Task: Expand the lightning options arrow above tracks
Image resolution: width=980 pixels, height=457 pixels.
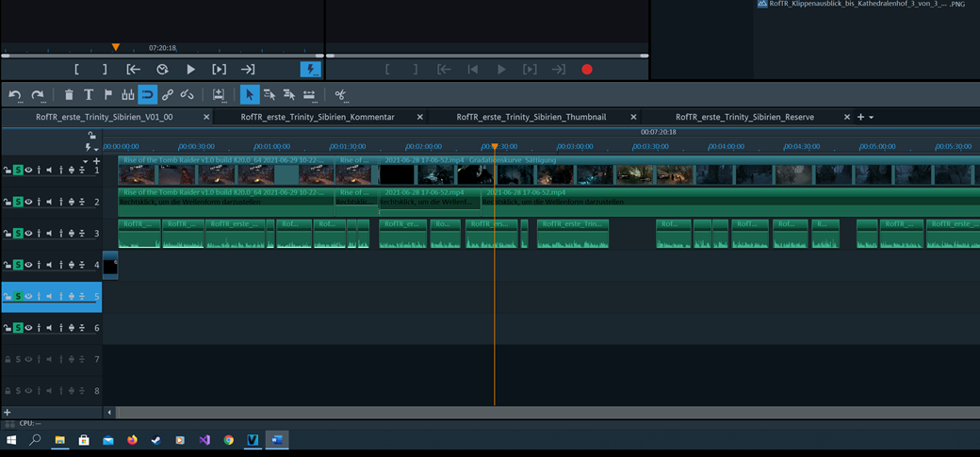Action: click(x=97, y=148)
